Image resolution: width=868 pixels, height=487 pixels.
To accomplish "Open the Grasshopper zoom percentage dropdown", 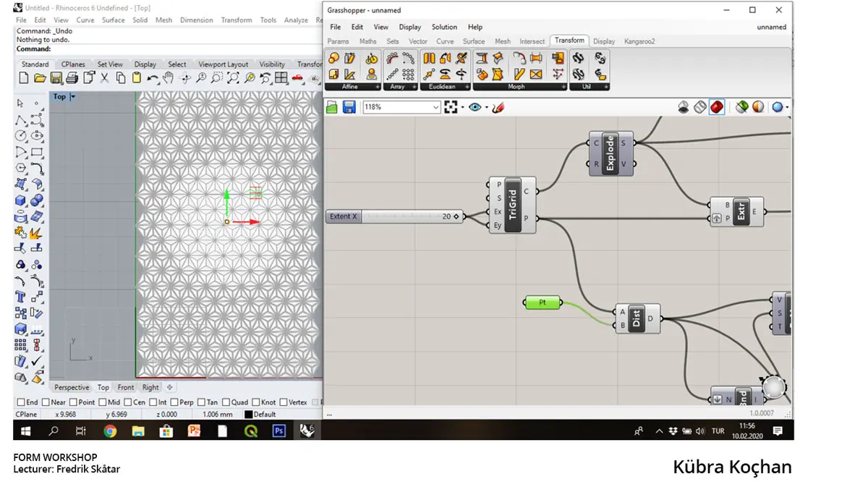I will tap(435, 107).
